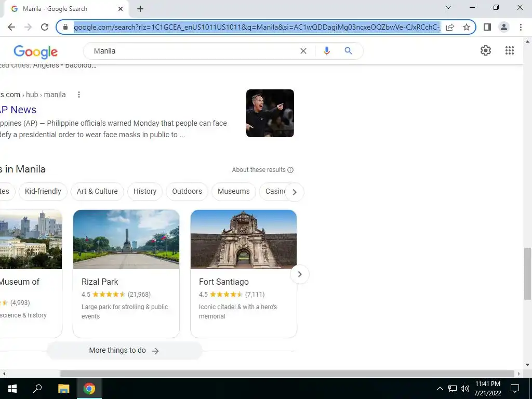The image size is (532, 399).
Task: Open the notifications action center
Action: [x=515, y=389]
